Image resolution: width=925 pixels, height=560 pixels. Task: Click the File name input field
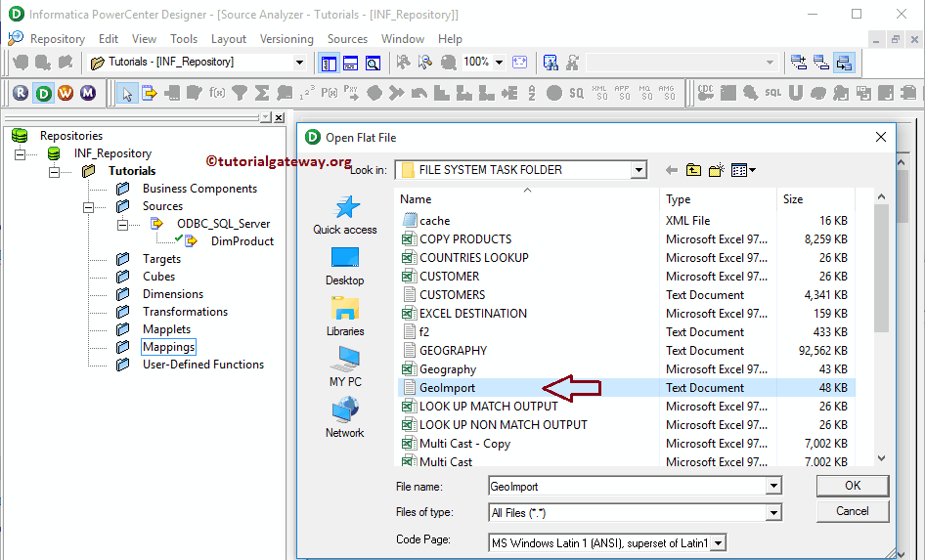627,487
